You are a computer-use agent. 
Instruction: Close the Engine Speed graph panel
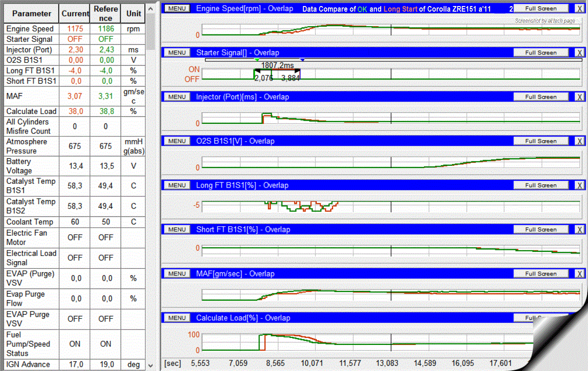click(579, 8)
